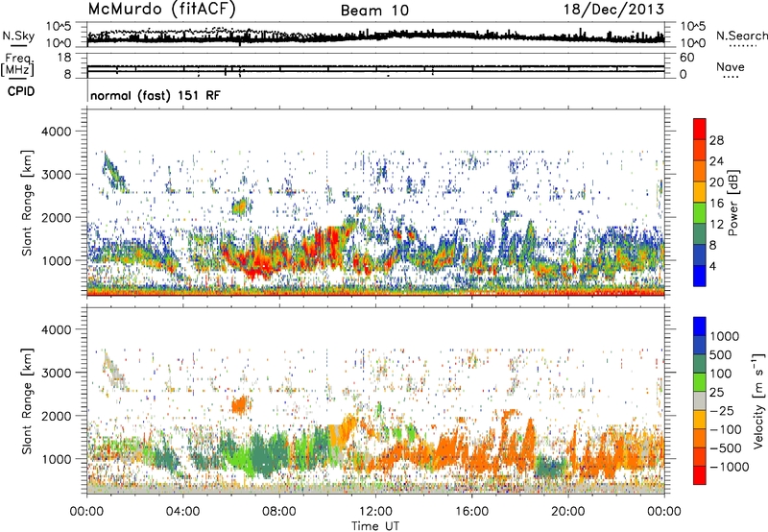Click the '20:00' time axis tick
This screenshot has width=768, height=532.
(x=568, y=512)
